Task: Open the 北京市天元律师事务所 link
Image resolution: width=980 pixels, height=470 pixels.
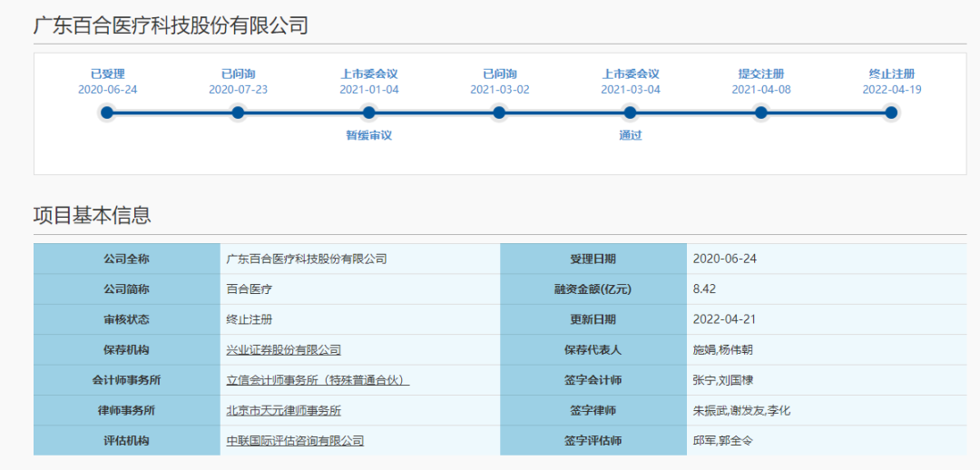Action: pyautogui.click(x=284, y=411)
